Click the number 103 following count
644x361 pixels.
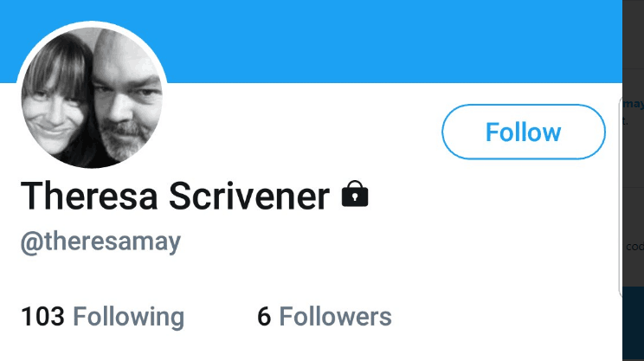pos(42,317)
